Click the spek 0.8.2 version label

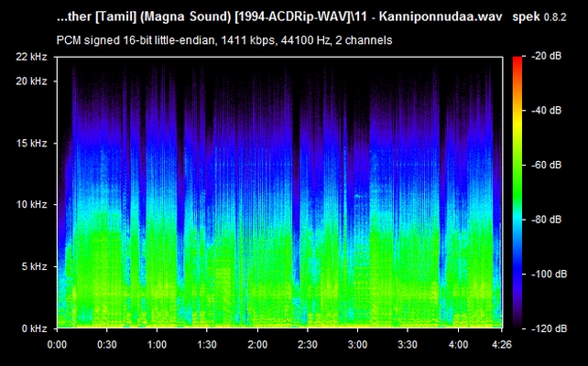(539, 17)
